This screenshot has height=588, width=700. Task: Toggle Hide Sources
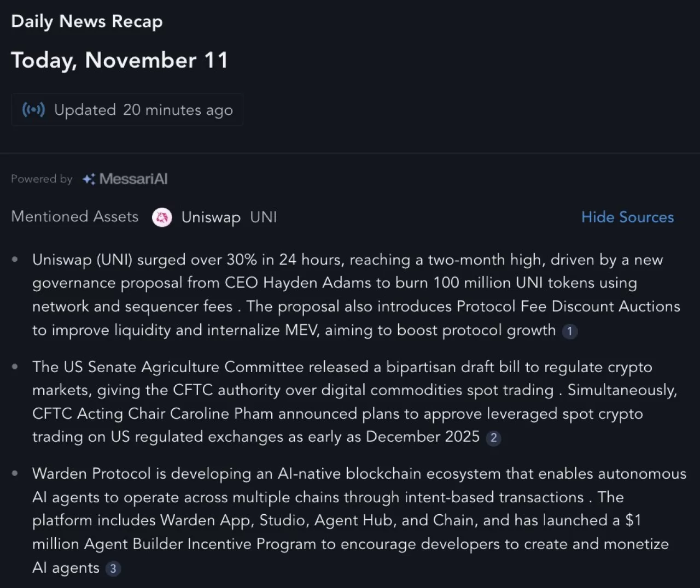click(627, 217)
